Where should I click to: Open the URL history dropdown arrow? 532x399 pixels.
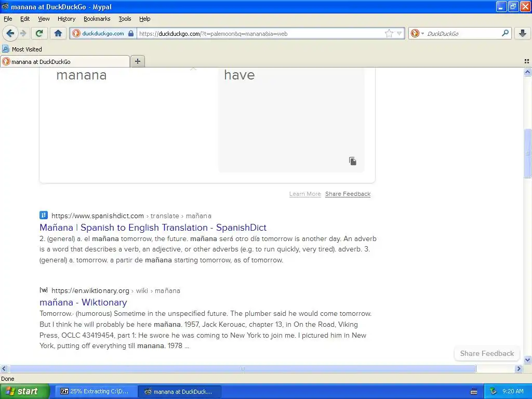[x=400, y=33]
